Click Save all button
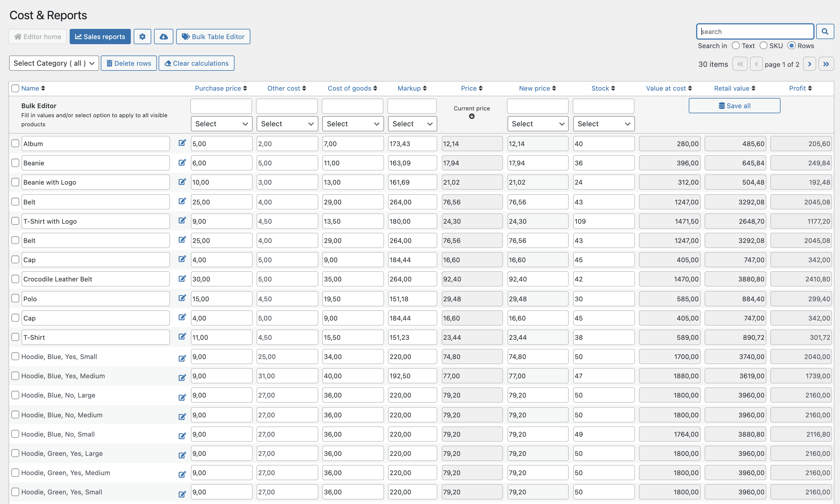This screenshot has height=504, width=840. click(734, 106)
